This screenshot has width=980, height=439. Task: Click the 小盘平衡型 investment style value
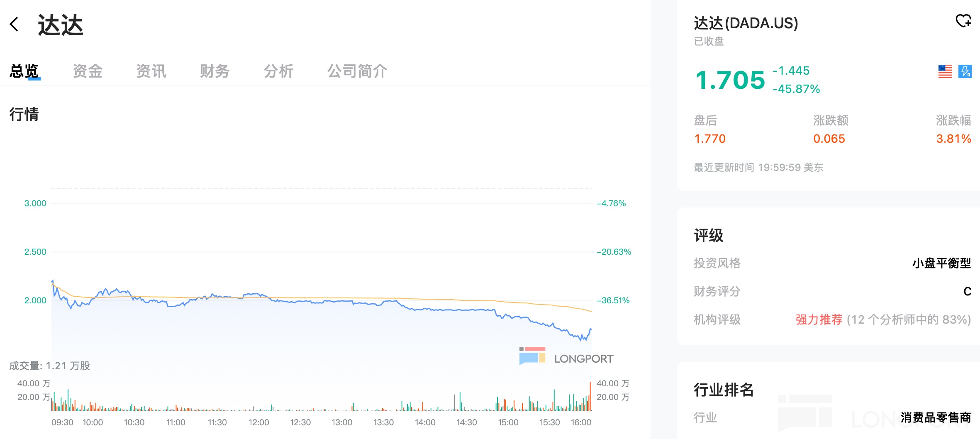coord(941,263)
